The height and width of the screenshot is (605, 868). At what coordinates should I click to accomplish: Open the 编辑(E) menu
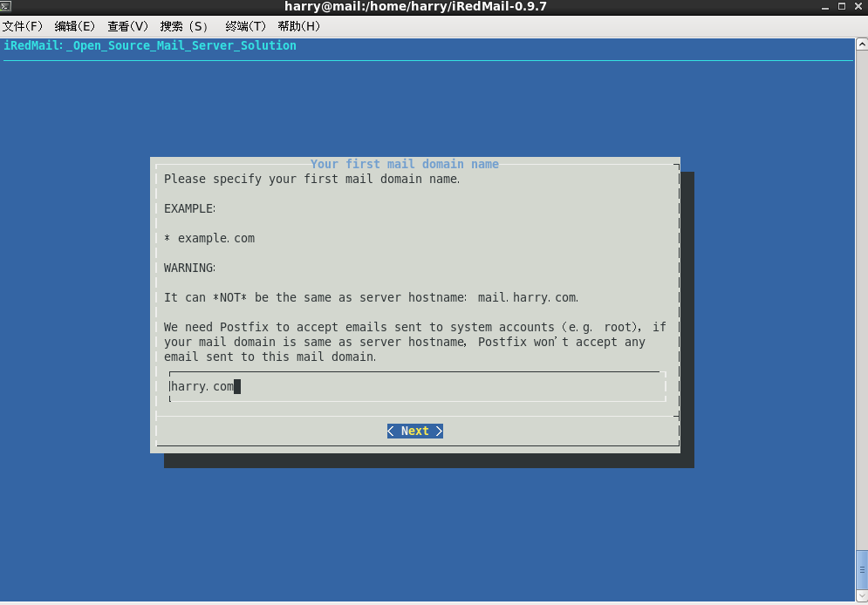[x=75, y=26]
